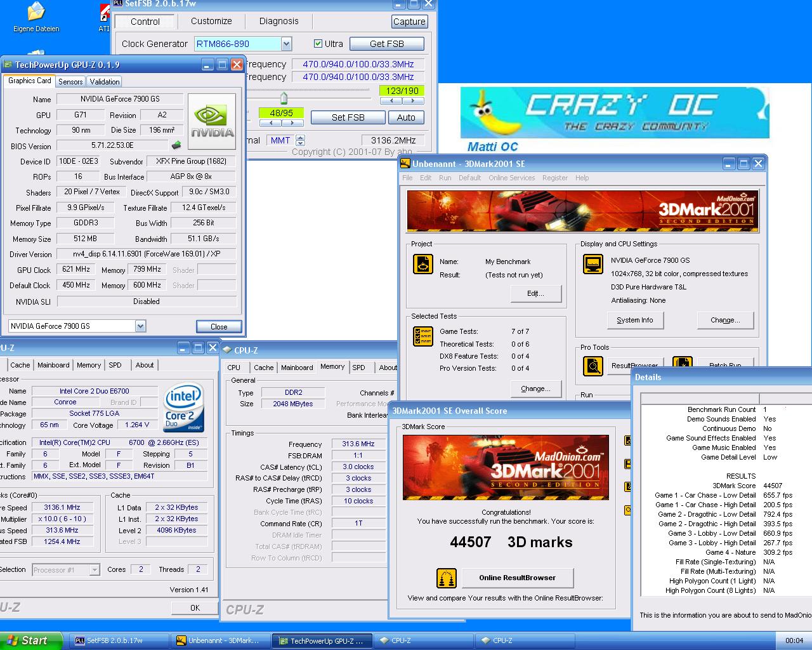Image resolution: width=812 pixels, height=650 pixels.
Task: Open the Mainboard tab in left CPU-Z
Action: pos(53,365)
